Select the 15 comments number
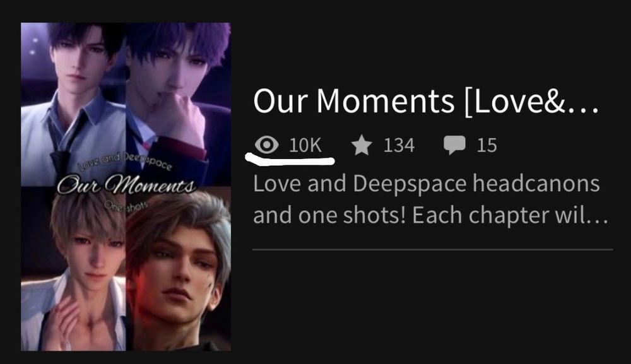 (x=487, y=145)
